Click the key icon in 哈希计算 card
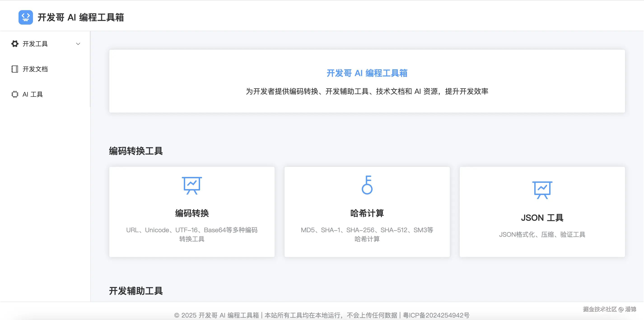Screen dimensions: 644x320 (367, 185)
